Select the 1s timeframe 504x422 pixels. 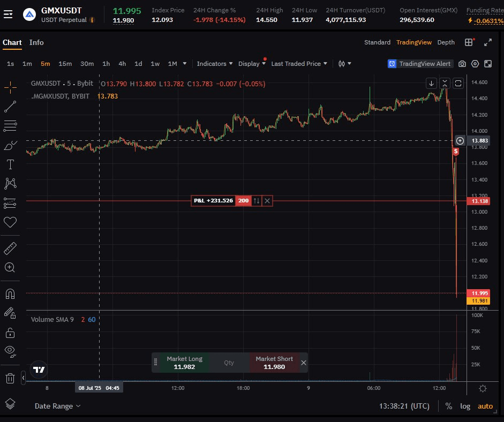10,64
